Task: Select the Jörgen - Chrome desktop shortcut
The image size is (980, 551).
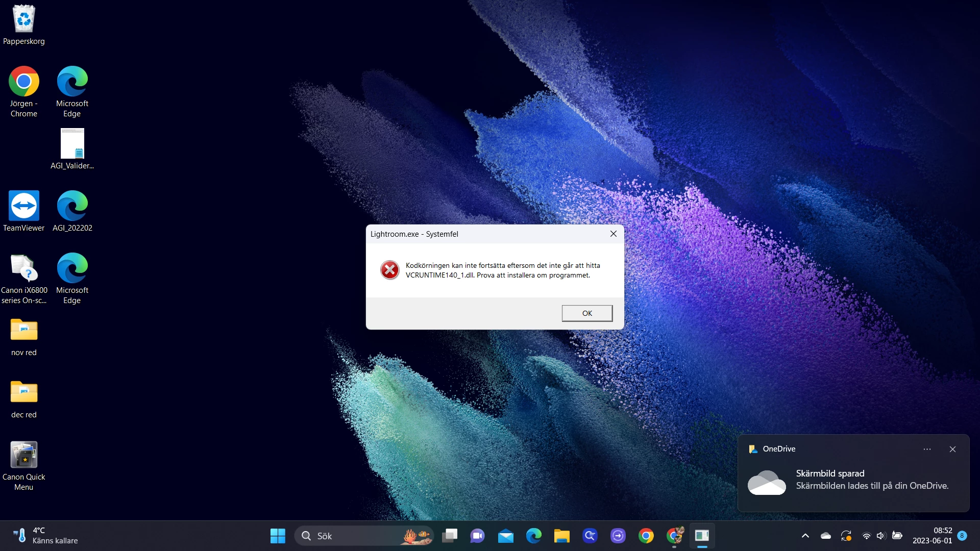Action: (x=23, y=83)
